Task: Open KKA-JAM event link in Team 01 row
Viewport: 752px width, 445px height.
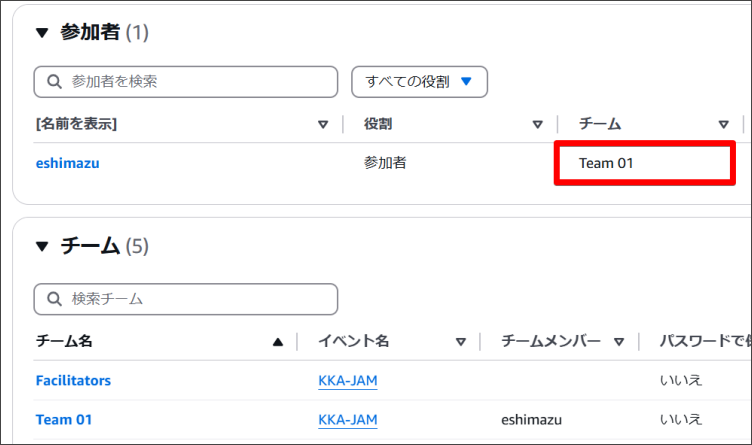Action: [347, 420]
